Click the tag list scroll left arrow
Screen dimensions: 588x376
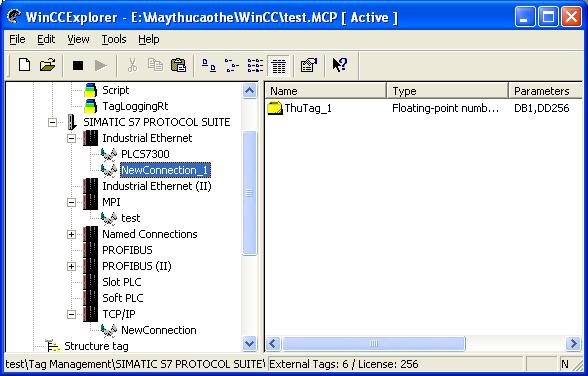(273, 343)
